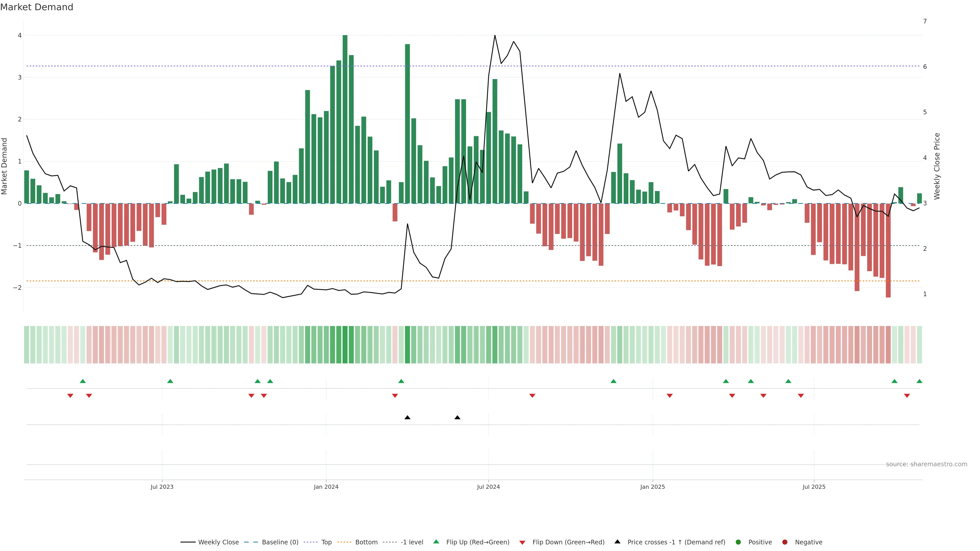980x551 pixels.
Task: Click the green Flip Up legend triangle icon
Action: click(x=436, y=542)
